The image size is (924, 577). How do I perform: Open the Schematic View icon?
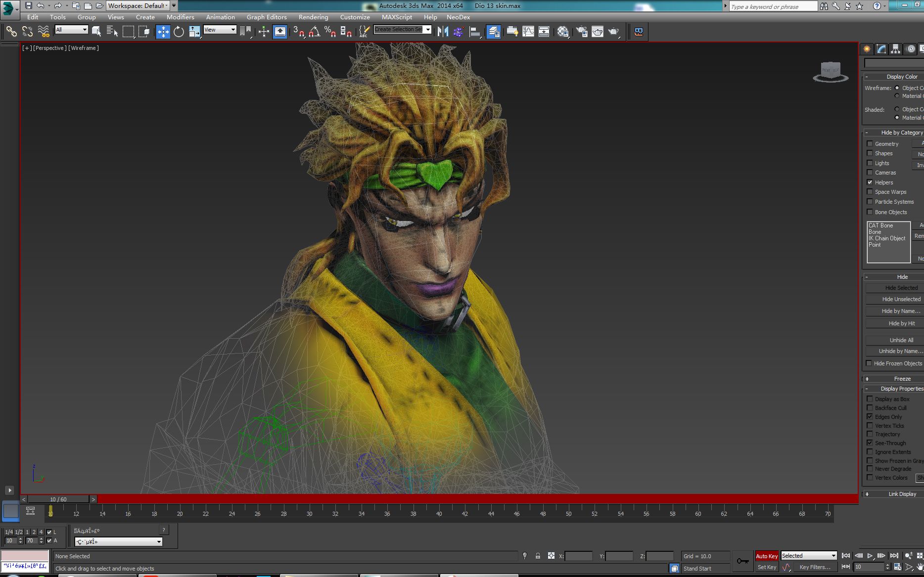[544, 32]
